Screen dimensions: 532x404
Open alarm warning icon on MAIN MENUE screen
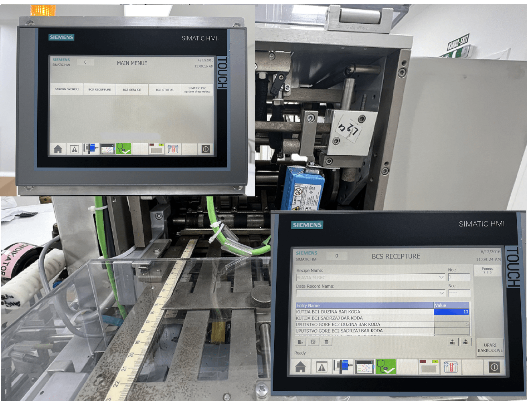pyautogui.click(x=74, y=149)
